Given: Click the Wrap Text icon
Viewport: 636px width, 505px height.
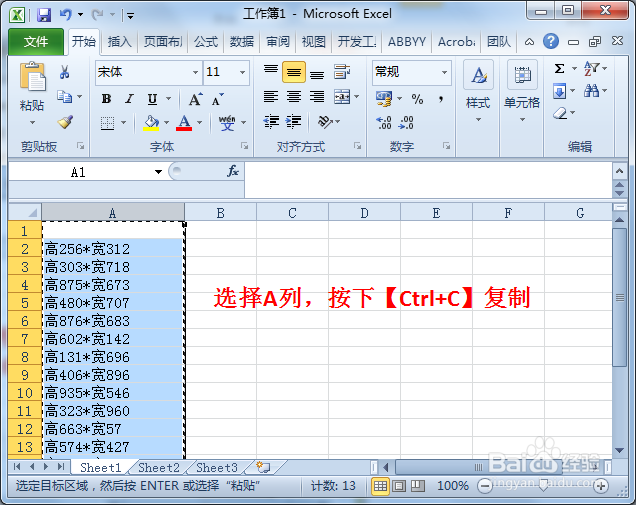Looking at the screenshot, I should pos(342,72).
